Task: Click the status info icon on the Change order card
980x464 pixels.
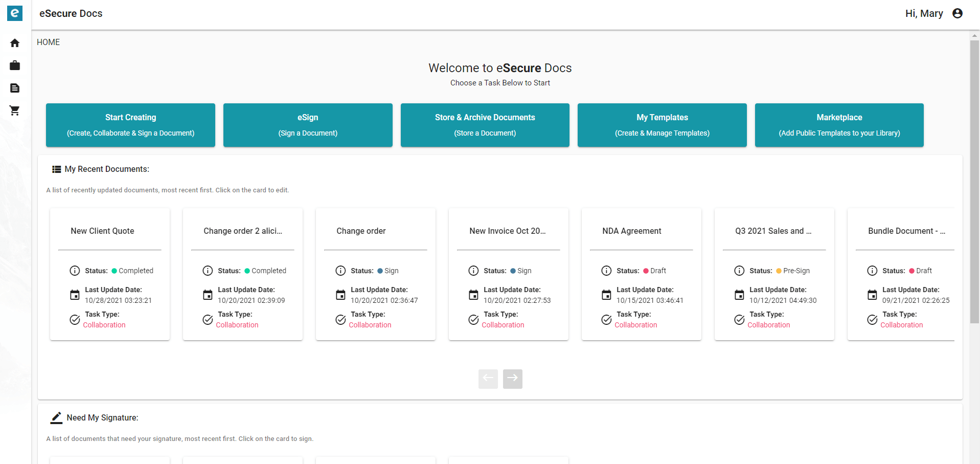Action: tap(340, 271)
